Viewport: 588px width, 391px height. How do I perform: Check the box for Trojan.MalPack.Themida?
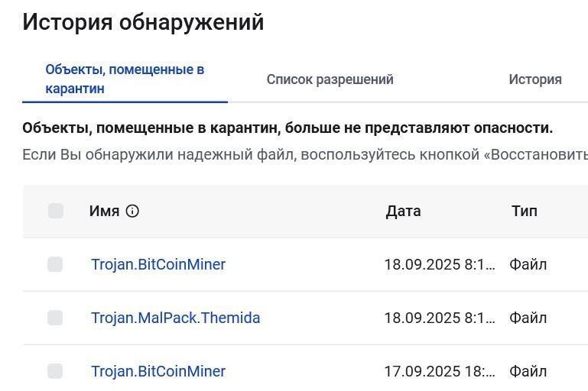coord(55,318)
